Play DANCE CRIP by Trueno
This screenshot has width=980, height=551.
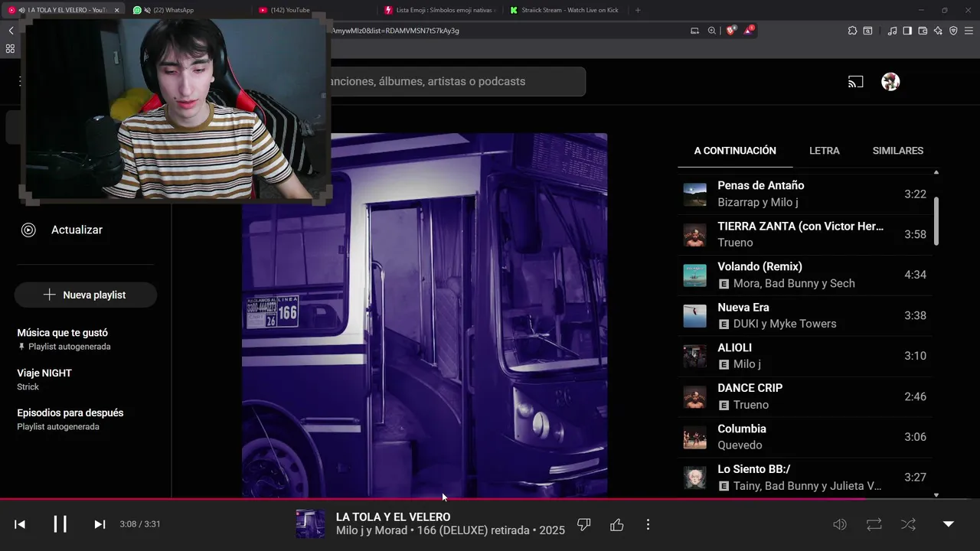805,396
